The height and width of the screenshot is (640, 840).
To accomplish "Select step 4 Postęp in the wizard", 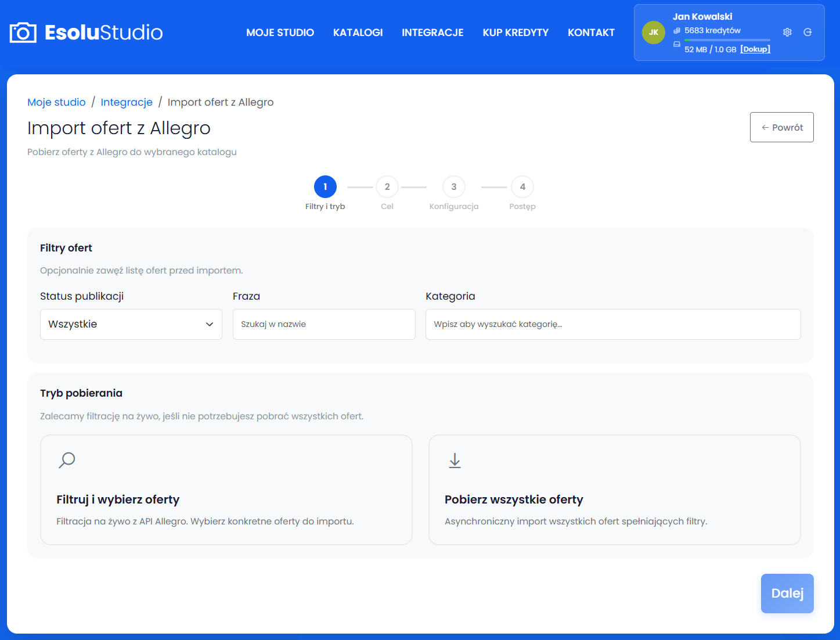I will click(x=522, y=193).
